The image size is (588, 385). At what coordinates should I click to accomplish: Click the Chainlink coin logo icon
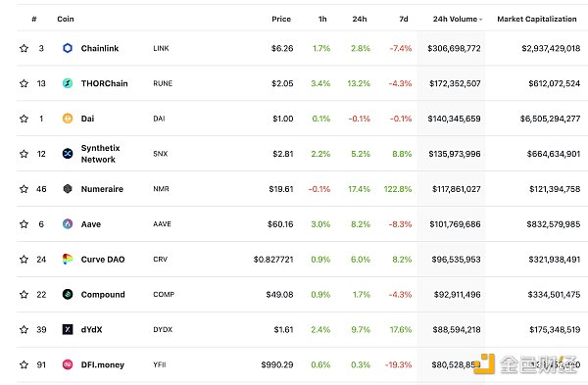click(68, 48)
